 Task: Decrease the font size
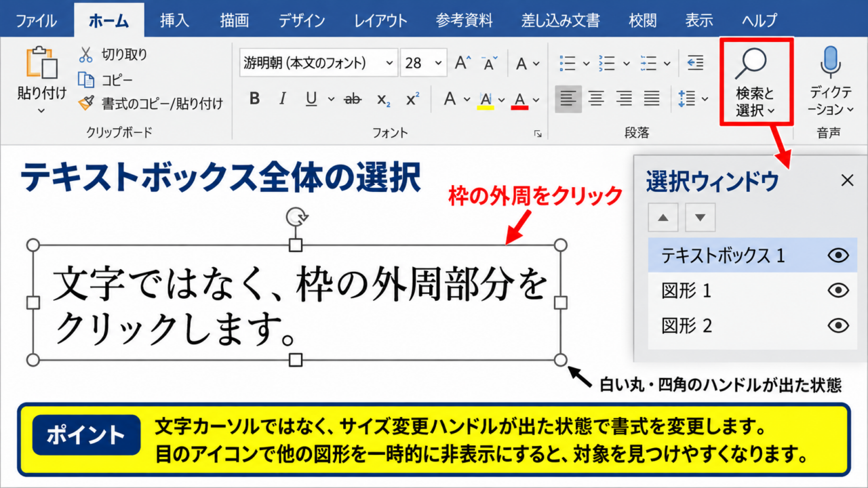tap(490, 63)
